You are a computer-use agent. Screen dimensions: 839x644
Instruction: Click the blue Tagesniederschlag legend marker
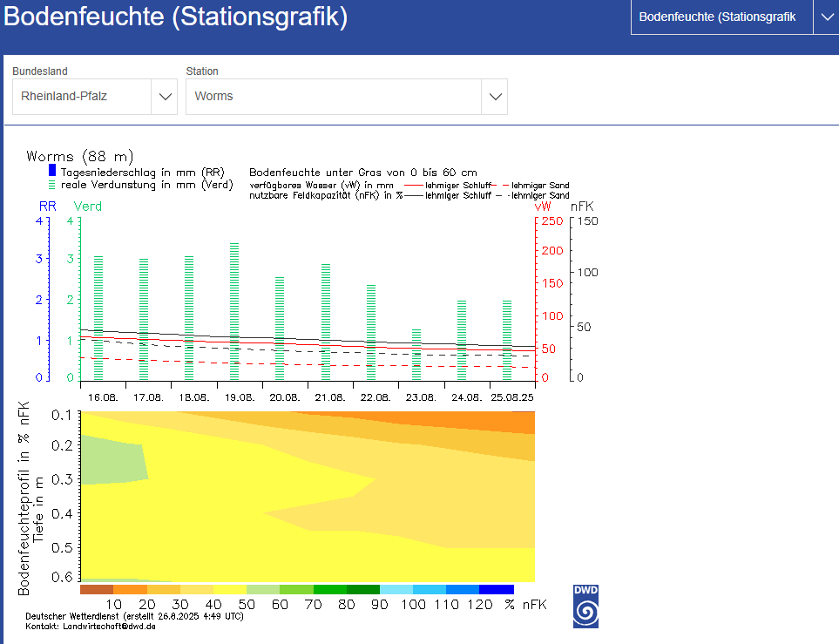click(x=52, y=172)
